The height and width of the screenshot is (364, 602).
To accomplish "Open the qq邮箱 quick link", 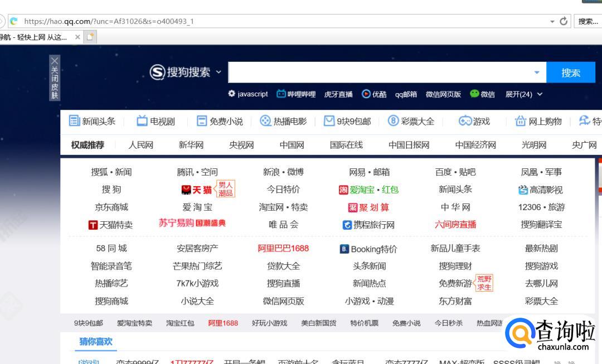I will click(406, 94).
